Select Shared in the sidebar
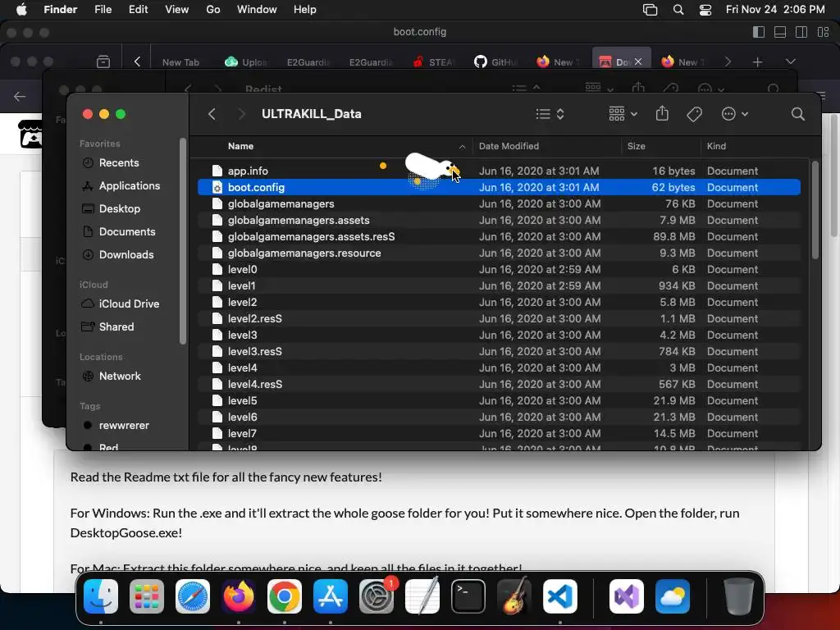 [116, 326]
